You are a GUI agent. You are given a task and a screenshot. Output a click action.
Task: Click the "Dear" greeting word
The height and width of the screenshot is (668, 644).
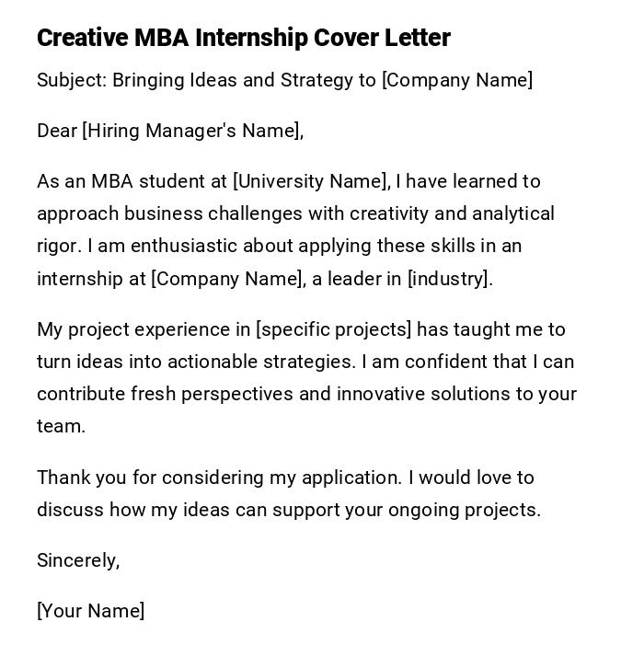point(57,131)
